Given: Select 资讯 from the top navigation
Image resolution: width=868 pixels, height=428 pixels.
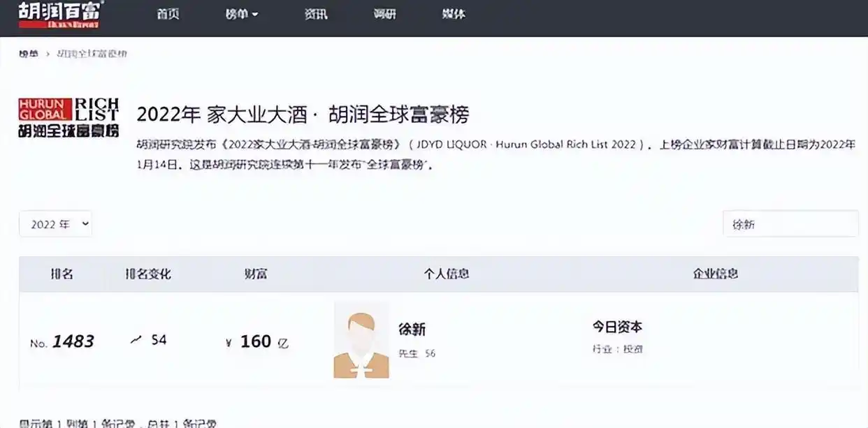Looking at the screenshot, I should 315,13.
